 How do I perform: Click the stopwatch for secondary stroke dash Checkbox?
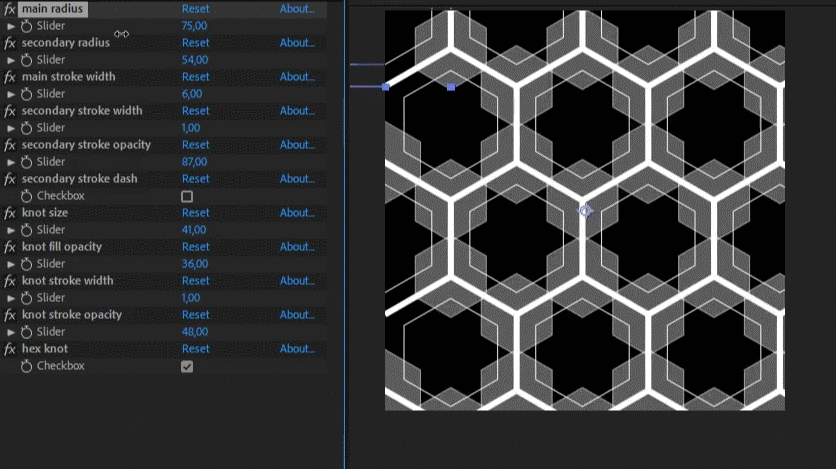point(26,196)
